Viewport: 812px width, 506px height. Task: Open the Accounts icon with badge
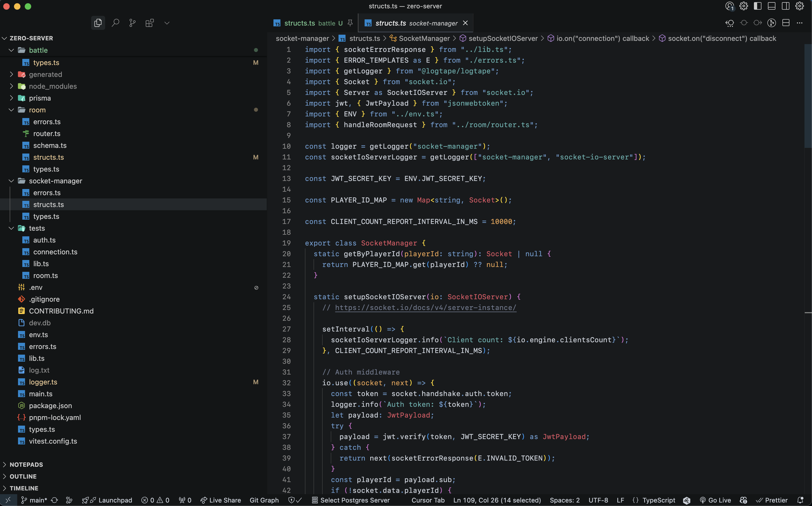[x=730, y=6]
